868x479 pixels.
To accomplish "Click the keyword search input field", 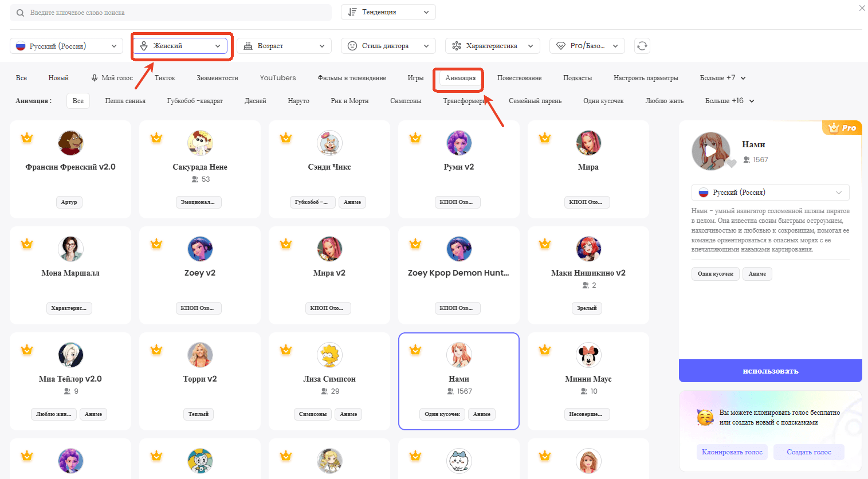I will 172,13.
